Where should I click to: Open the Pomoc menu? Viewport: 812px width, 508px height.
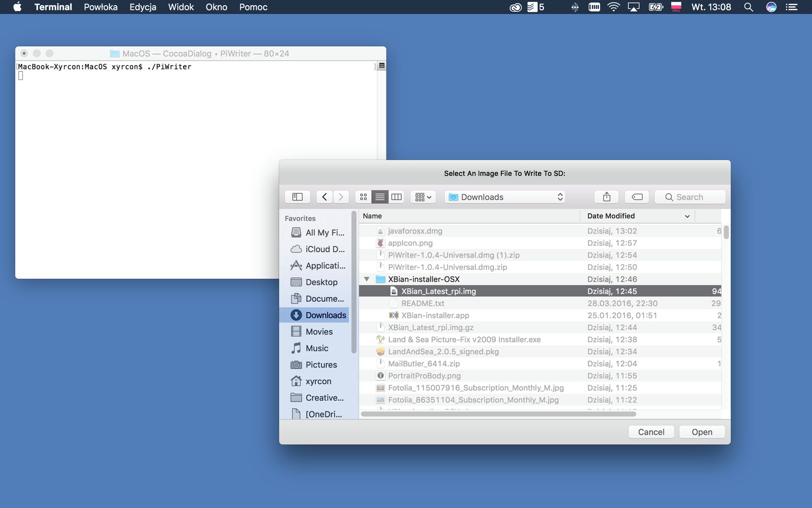pyautogui.click(x=253, y=7)
